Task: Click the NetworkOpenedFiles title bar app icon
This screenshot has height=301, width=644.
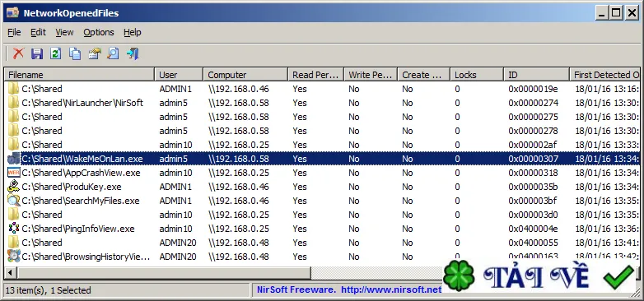Action: [12, 12]
